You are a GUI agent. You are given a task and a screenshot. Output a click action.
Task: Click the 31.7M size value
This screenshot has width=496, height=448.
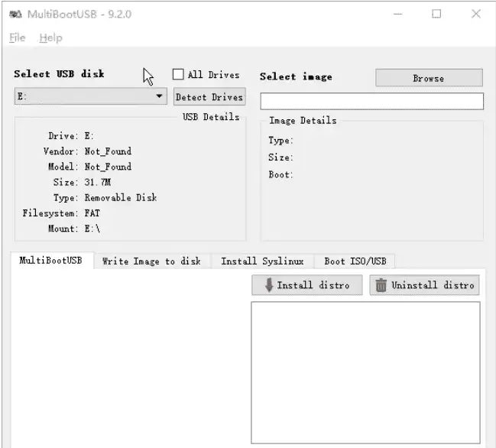click(97, 182)
